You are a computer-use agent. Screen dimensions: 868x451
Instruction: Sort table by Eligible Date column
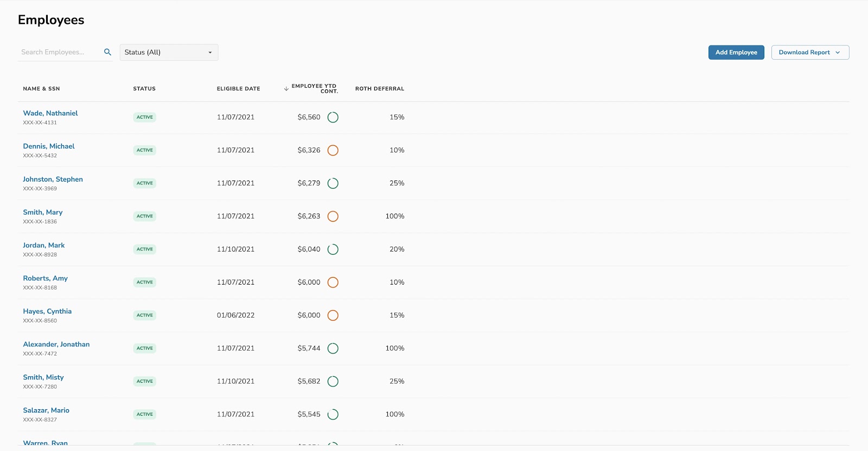pos(238,89)
